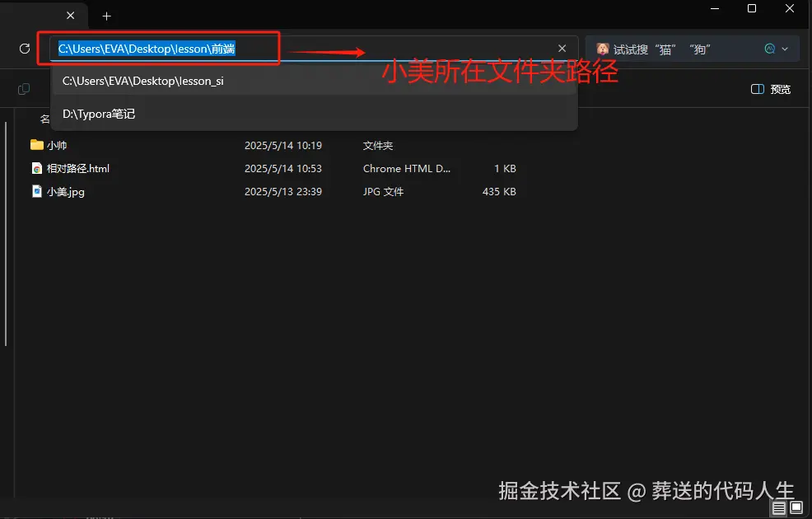
Task: Click the Chrome icon of 相对路径.html
Action: click(37, 168)
